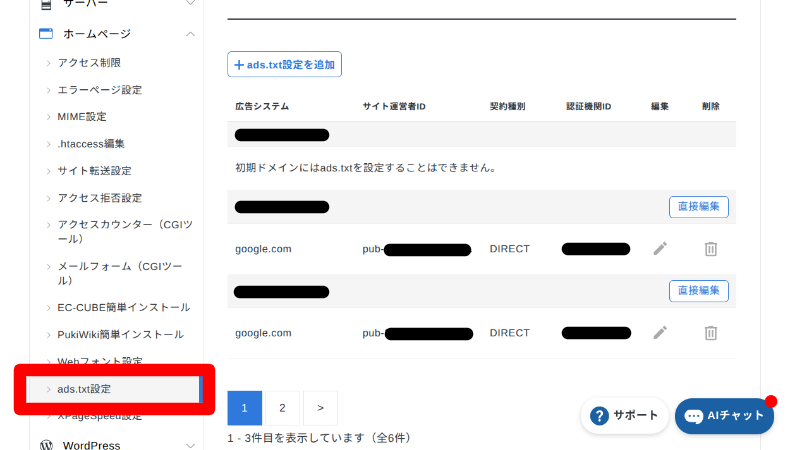Click the 契約種別 column header
Screen dimensions: 790x450
tap(507, 106)
